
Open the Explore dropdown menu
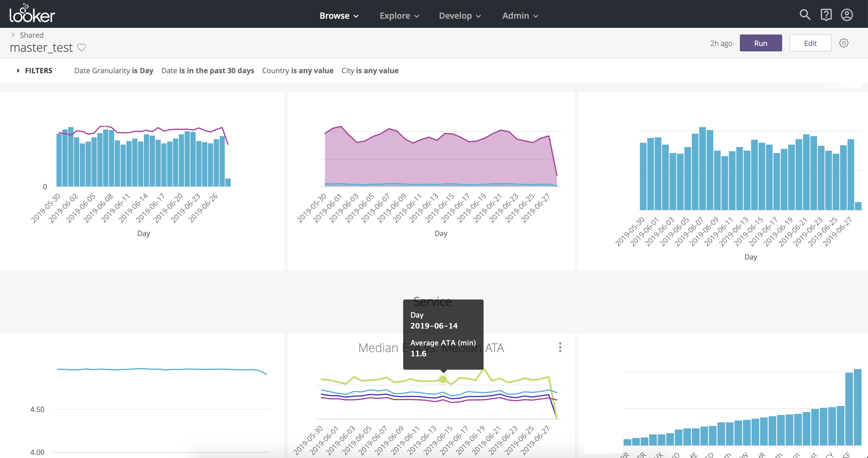(399, 15)
